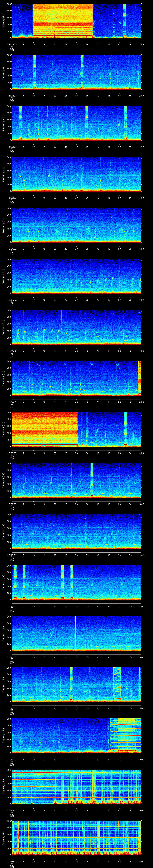Open the spectrogram panel starting at 13:11:00
The height and width of the screenshot is (868, 153).
coord(77,582)
